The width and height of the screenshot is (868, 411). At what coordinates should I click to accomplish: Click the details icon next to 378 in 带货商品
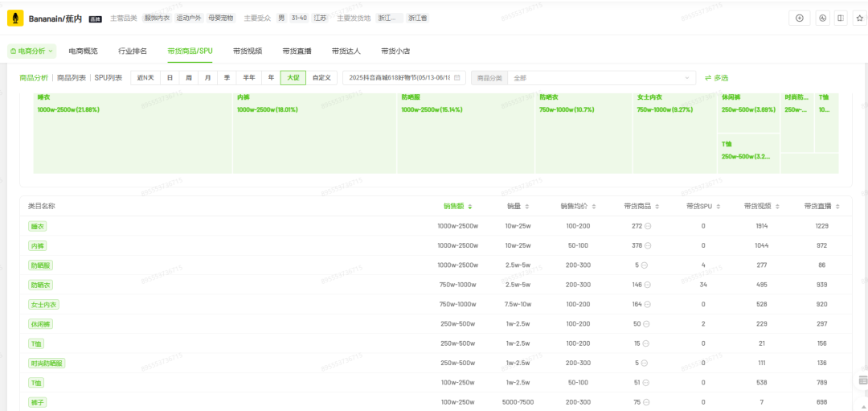pyautogui.click(x=647, y=245)
